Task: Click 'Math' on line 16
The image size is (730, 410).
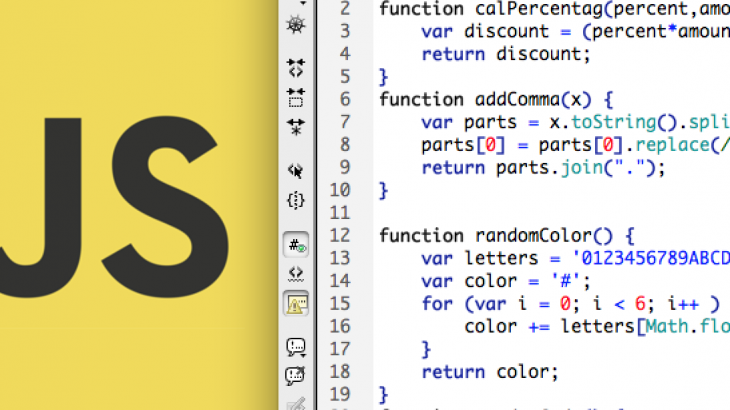Action: (x=666, y=327)
